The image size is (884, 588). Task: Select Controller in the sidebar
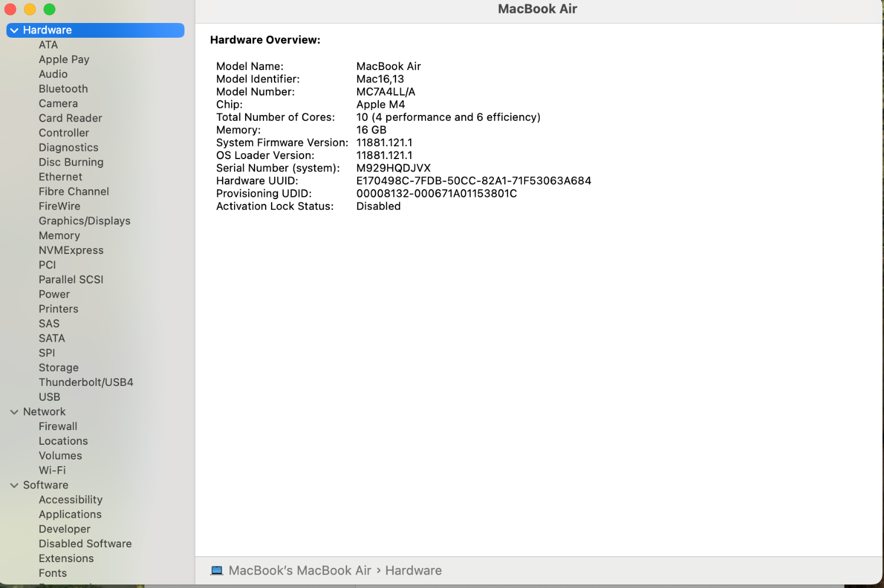[x=64, y=133]
